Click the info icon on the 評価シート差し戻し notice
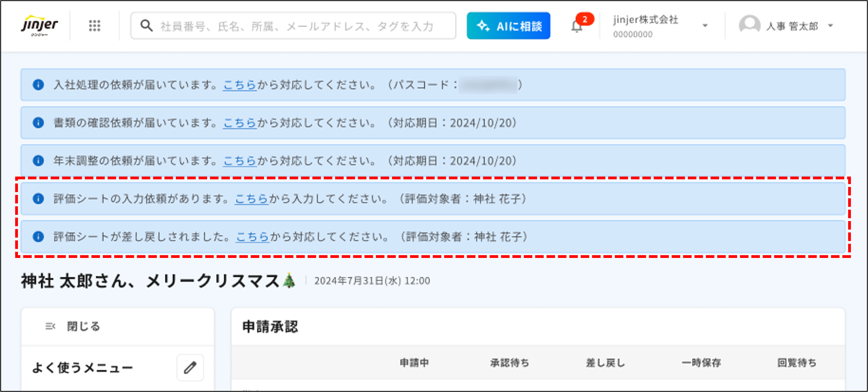 coord(39,237)
